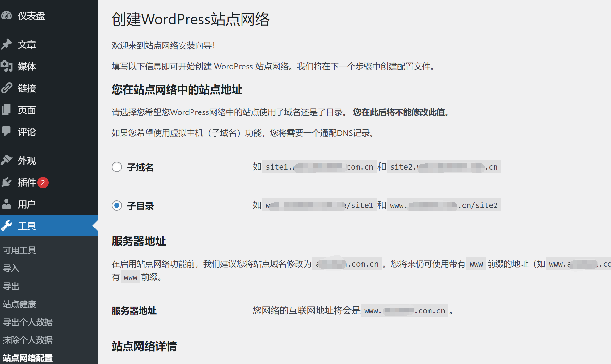Open the 外观 appearance brush icon
Viewport: 611px width, 364px height.
[7, 161]
